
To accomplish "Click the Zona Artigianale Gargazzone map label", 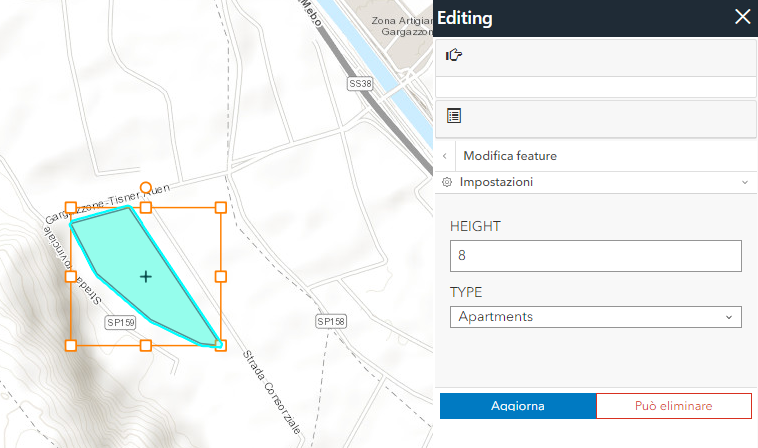I will point(402,26).
